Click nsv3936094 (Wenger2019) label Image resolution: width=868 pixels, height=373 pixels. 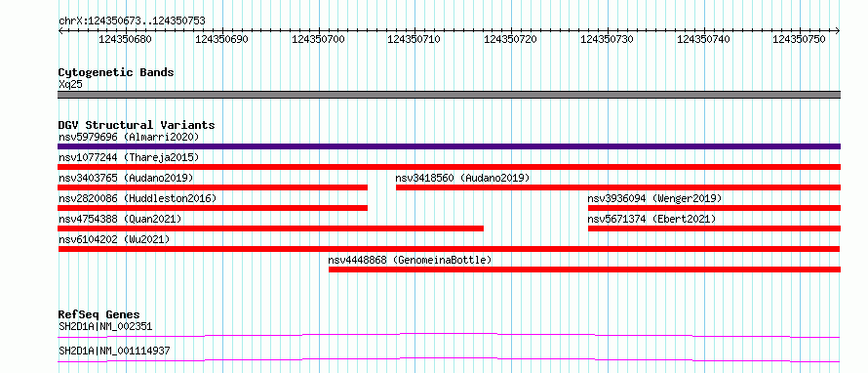click(x=654, y=198)
